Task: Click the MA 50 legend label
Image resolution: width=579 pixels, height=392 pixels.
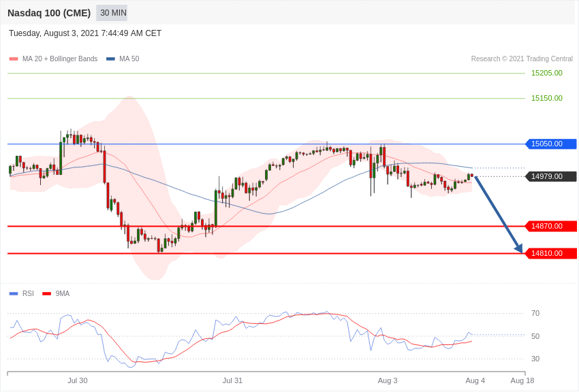Action: click(129, 59)
